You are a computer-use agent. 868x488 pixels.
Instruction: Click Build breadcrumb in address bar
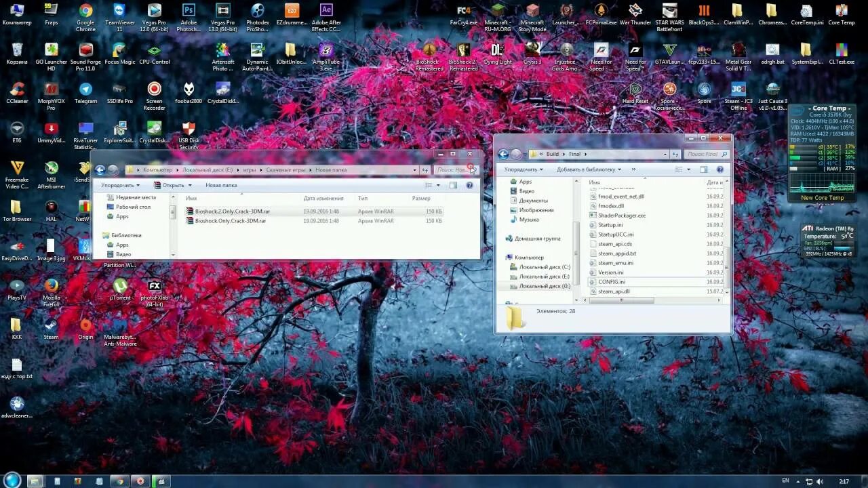(551, 154)
